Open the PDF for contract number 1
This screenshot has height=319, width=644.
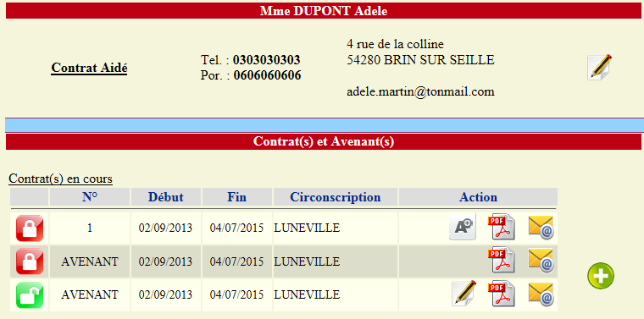click(501, 227)
